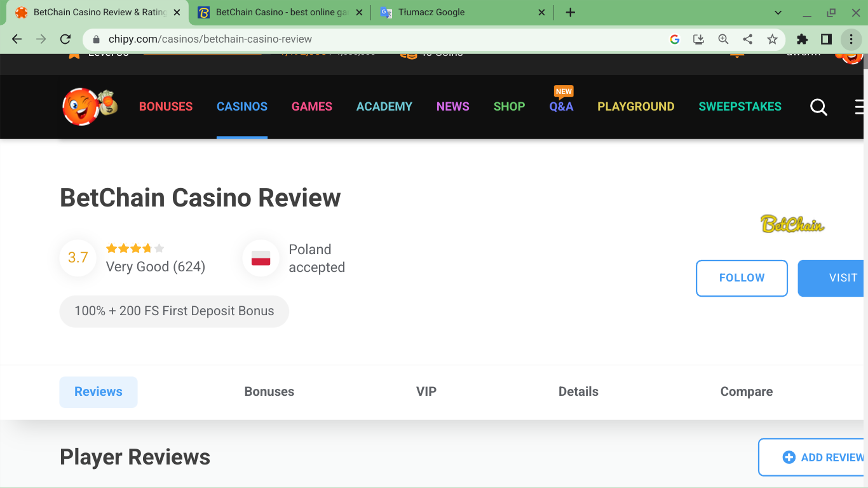
Task: Open the hamburger menu icon
Action: pos(861,107)
